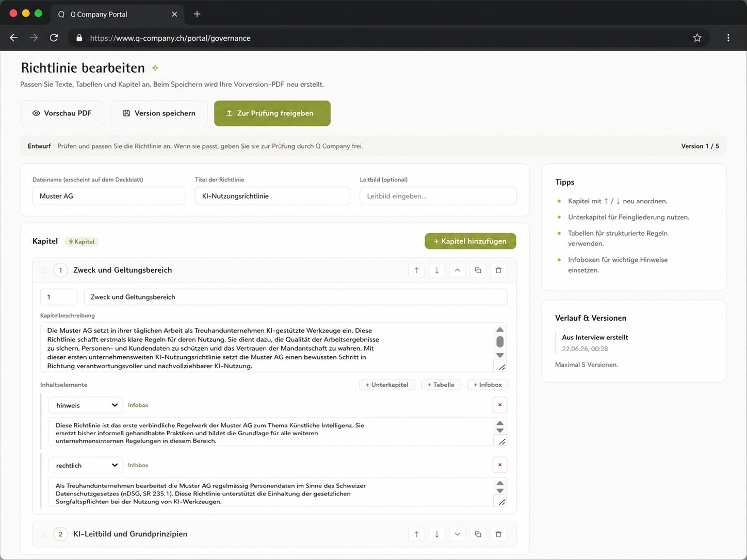The image size is (747, 560).
Task: Click the Entwurf status label
Action: [39, 146]
